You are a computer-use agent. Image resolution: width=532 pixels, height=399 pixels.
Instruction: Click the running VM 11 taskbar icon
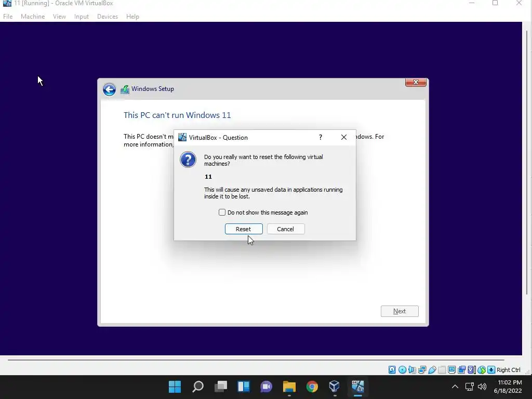357,387
